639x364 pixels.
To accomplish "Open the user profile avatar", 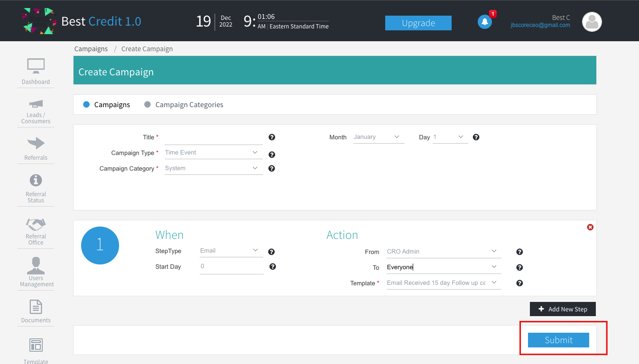I will click(x=592, y=22).
